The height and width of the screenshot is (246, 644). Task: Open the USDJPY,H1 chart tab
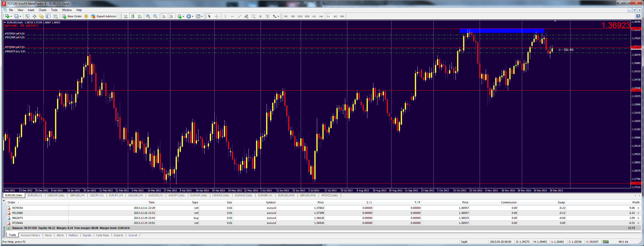coord(97,195)
